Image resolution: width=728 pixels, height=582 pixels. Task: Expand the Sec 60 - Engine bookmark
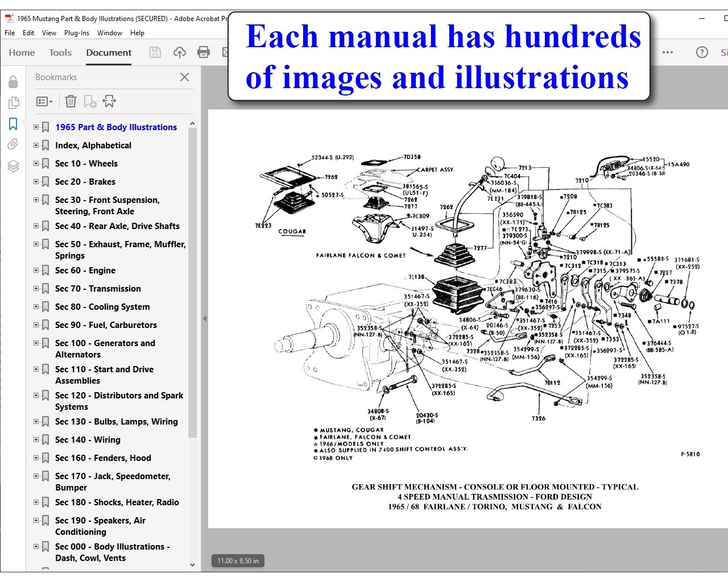tap(36, 271)
